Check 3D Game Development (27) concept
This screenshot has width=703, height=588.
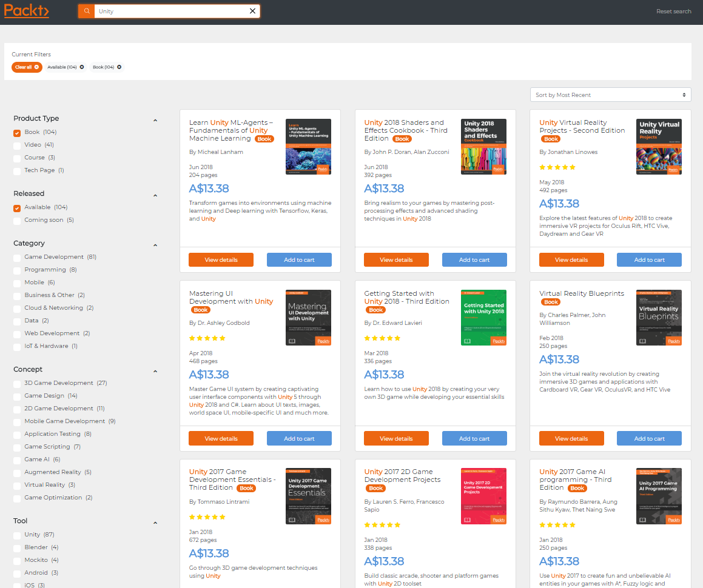click(17, 384)
